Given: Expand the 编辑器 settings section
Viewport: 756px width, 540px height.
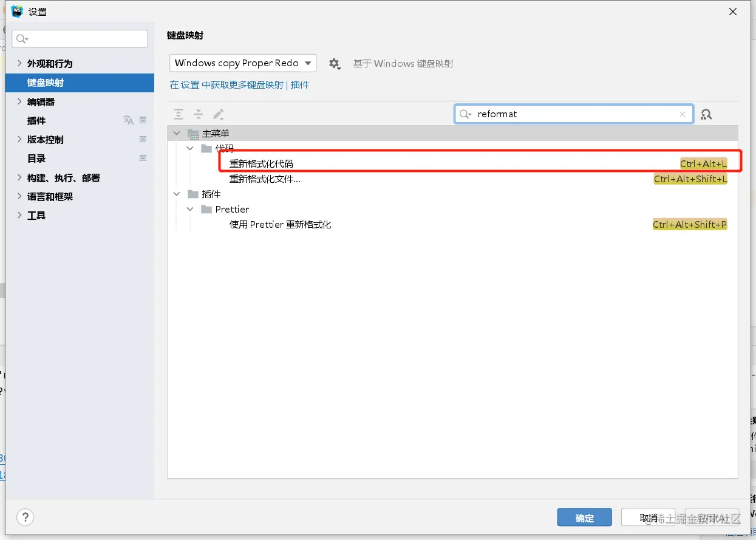Looking at the screenshot, I should 19,101.
